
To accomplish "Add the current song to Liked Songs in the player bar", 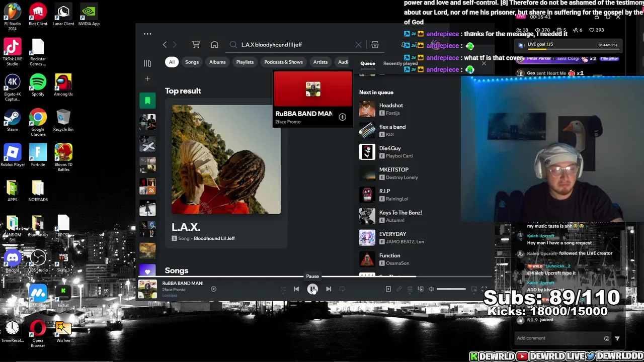I will coord(213,289).
